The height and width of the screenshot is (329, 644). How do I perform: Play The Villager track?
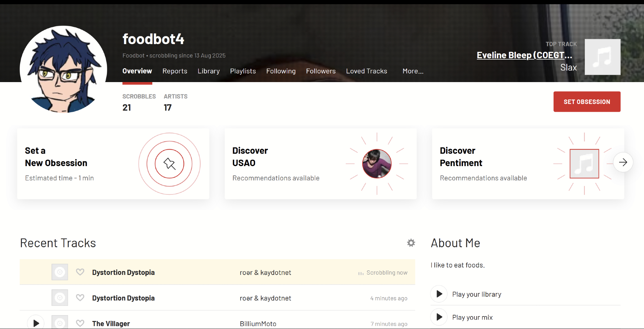pyautogui.click(x=36, y=323)
